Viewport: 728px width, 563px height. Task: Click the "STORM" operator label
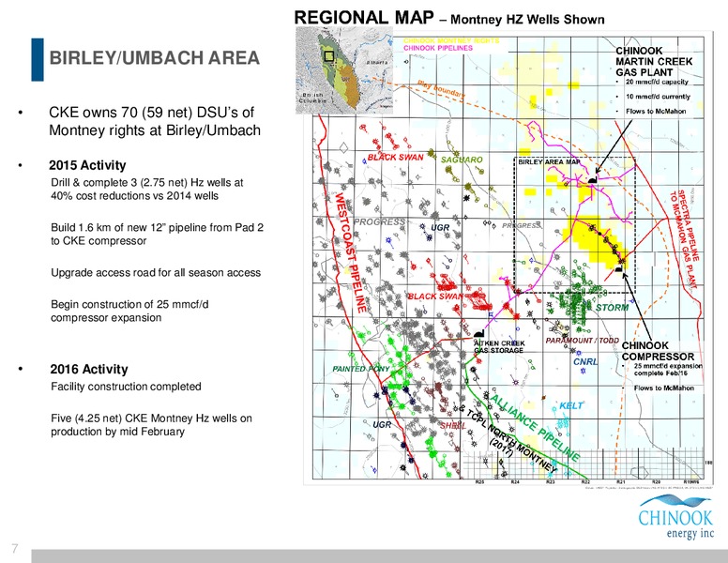(612, 308)
